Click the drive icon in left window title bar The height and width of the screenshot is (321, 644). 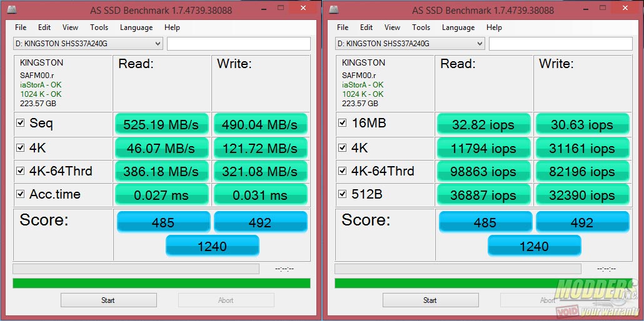point(13,8)
